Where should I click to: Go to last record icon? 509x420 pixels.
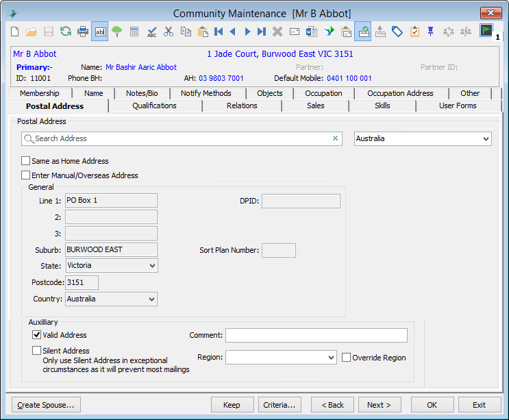[262, 32]
